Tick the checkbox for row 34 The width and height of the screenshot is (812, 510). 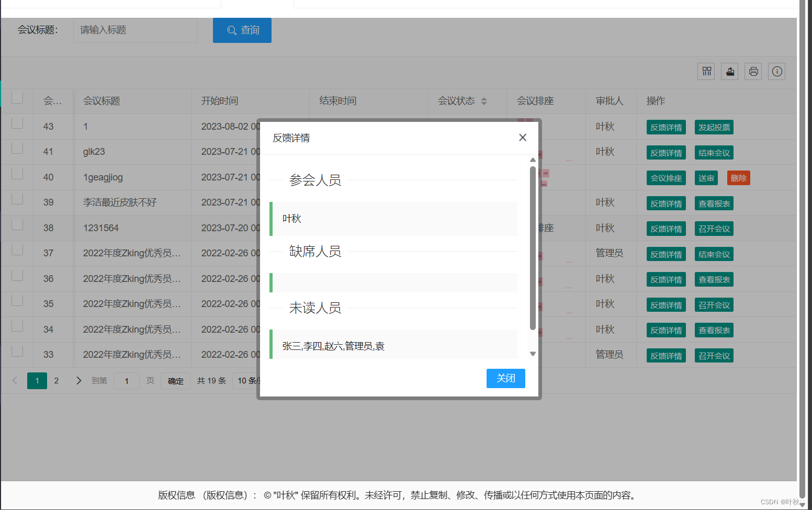coord(17,326)
